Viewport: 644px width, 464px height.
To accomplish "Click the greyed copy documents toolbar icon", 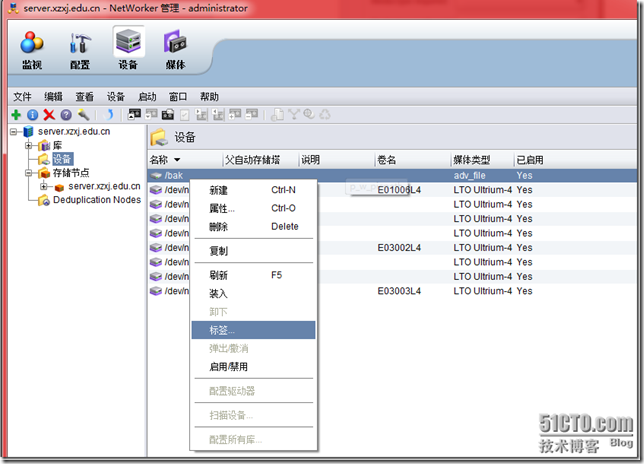I will (278, 114).
